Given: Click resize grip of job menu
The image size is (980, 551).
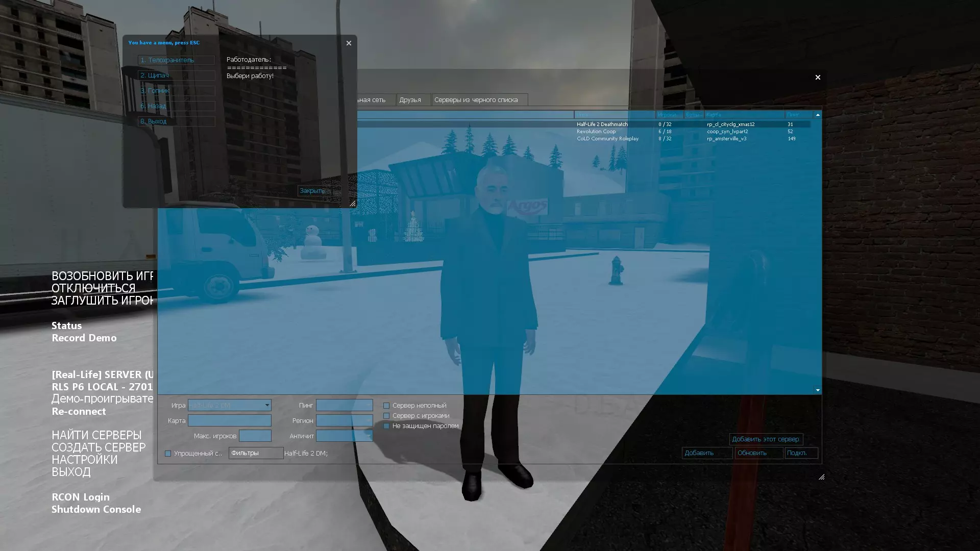Looking at the screenshot, I should click(352, 204).
